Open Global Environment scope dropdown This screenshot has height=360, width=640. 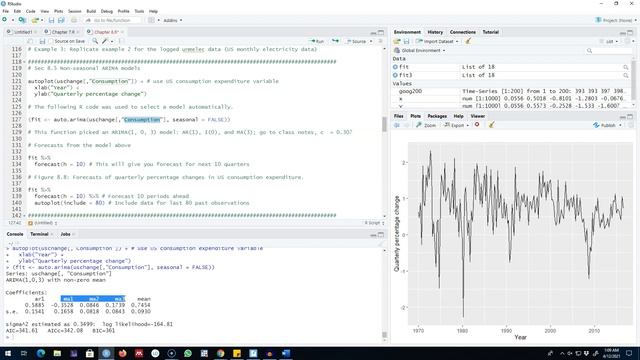(x=420, y=50)
